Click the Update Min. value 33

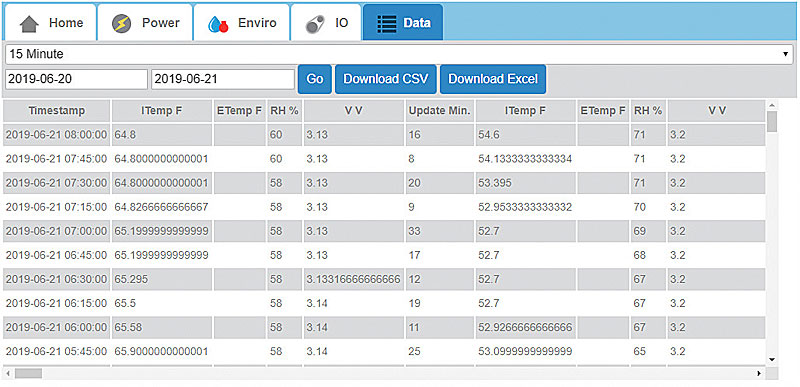click(414, 231)
